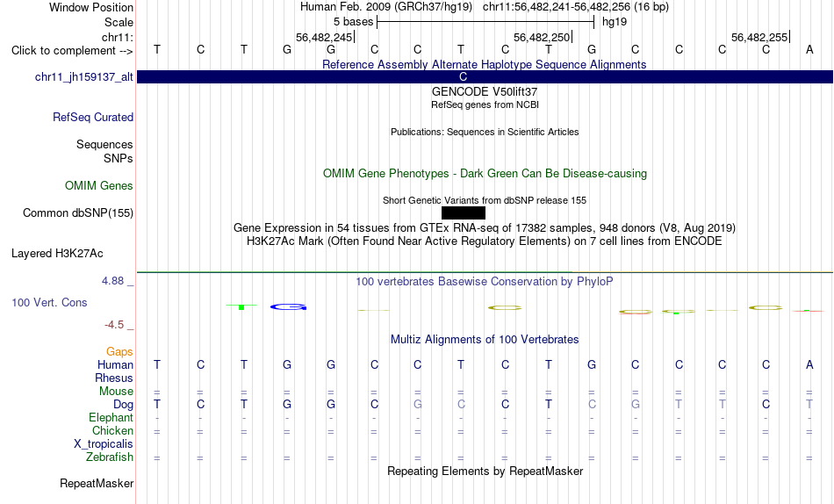Click the blue G conservation logo letter

[x=288, y=307]
